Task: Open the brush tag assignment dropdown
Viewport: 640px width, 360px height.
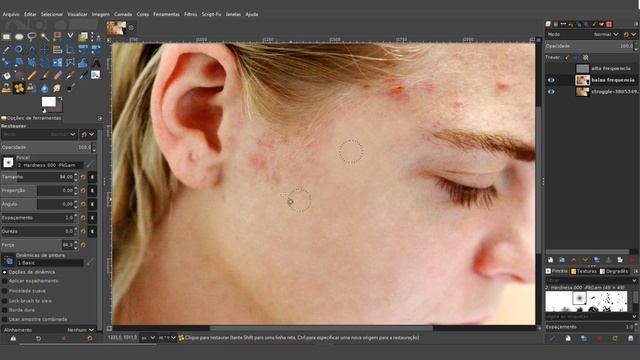Action: [634, 316]
